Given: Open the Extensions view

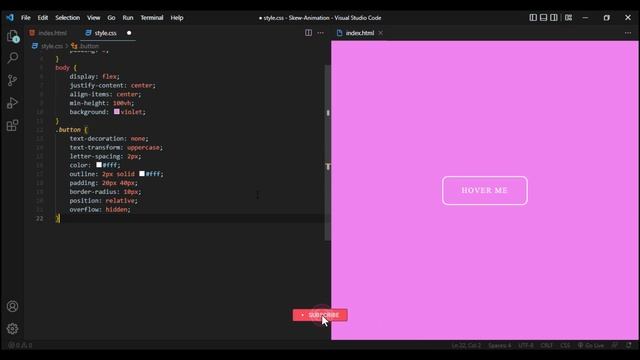Looking at the screenshot, I should pyautogui.click(x=13, y=125).
